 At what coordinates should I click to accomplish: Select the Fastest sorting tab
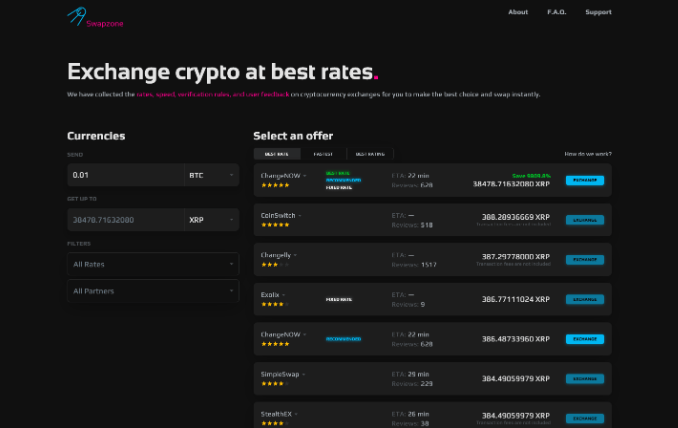point(323,154)
